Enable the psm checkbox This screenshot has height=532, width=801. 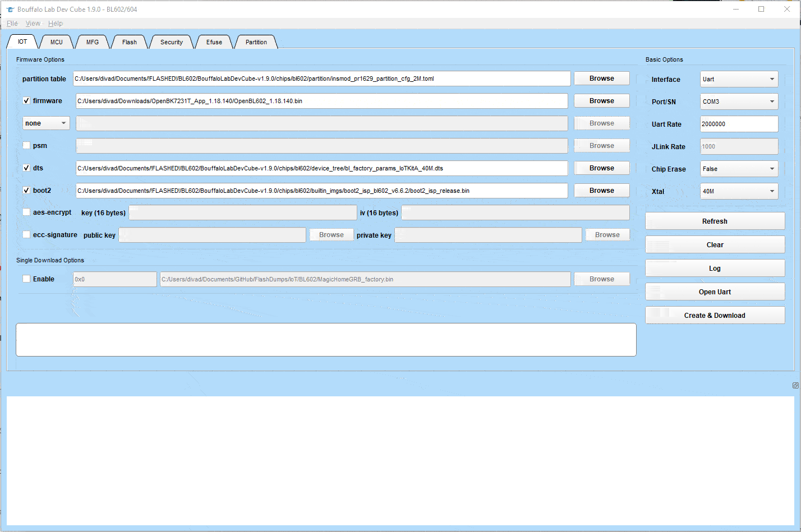26,146
